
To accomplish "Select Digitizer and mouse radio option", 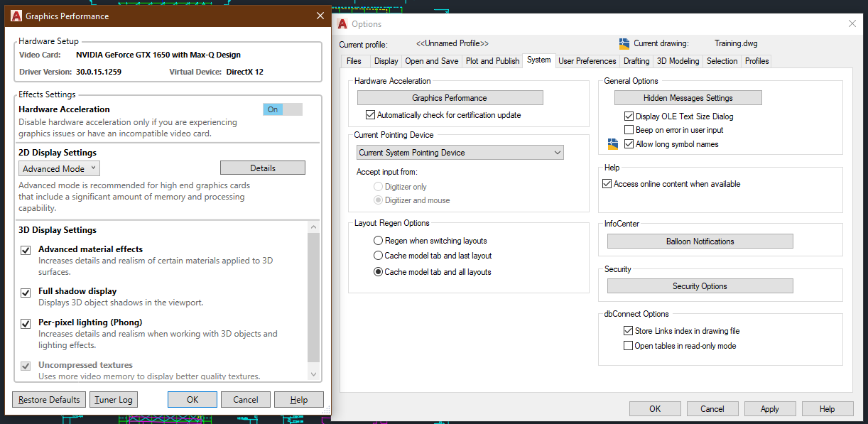I will pos(378,200).
